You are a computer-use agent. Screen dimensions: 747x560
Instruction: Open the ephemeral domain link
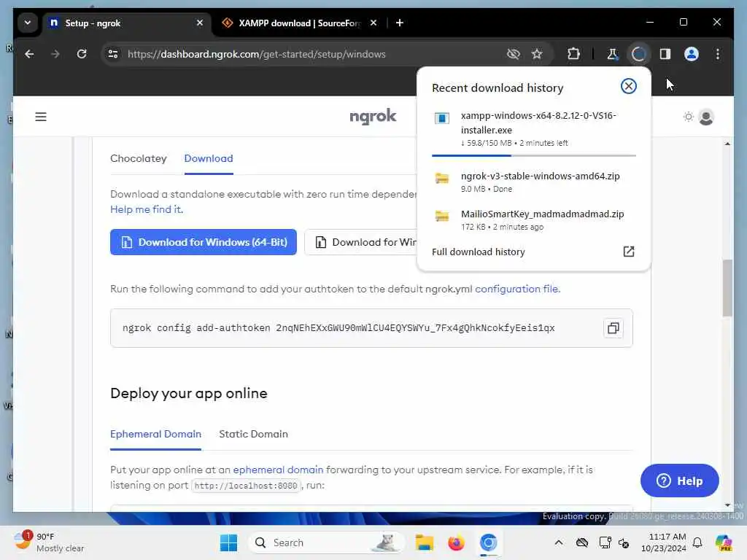click(278, 470)
